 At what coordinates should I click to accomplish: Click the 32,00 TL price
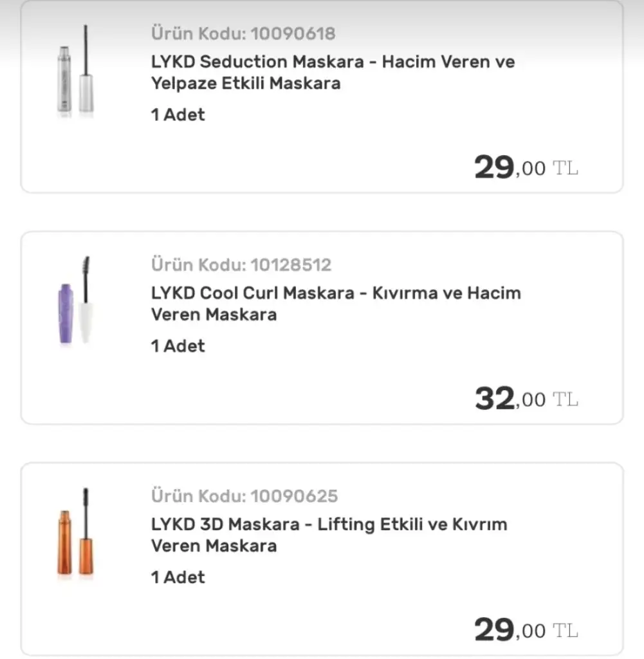click(525, 399)
